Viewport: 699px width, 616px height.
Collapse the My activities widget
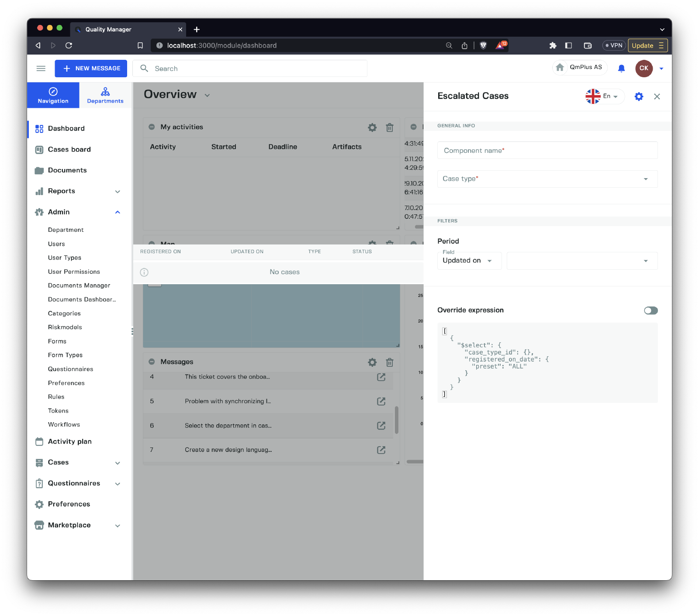click(152, 127)
